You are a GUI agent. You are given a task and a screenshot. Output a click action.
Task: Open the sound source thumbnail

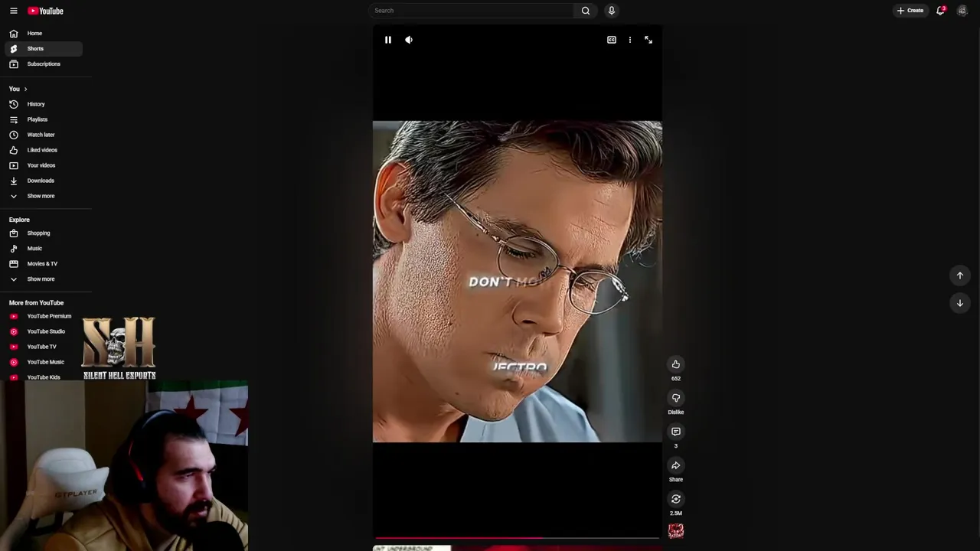coord(676,531)
